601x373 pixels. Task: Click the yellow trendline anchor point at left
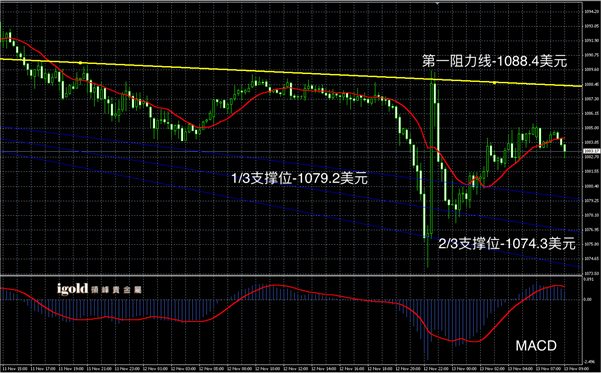coord(80,62)
